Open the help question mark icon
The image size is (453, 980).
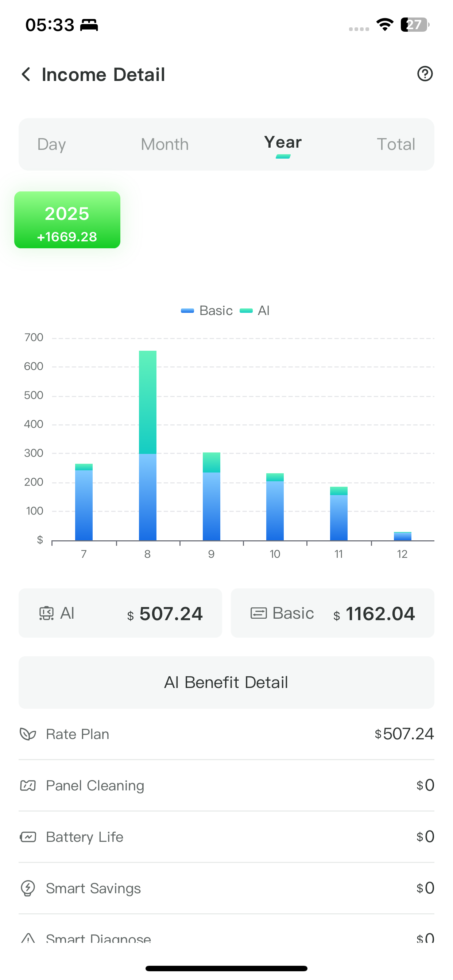425,74
